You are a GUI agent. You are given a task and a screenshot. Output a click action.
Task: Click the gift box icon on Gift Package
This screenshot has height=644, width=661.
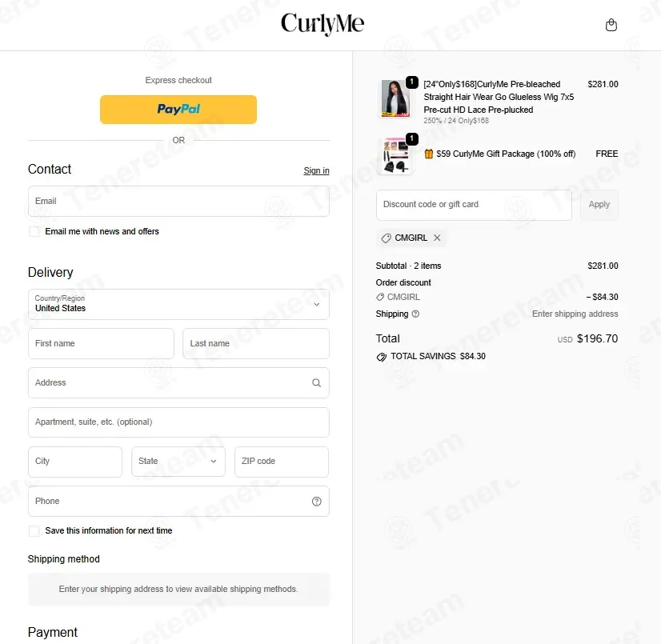coord(428,154)
